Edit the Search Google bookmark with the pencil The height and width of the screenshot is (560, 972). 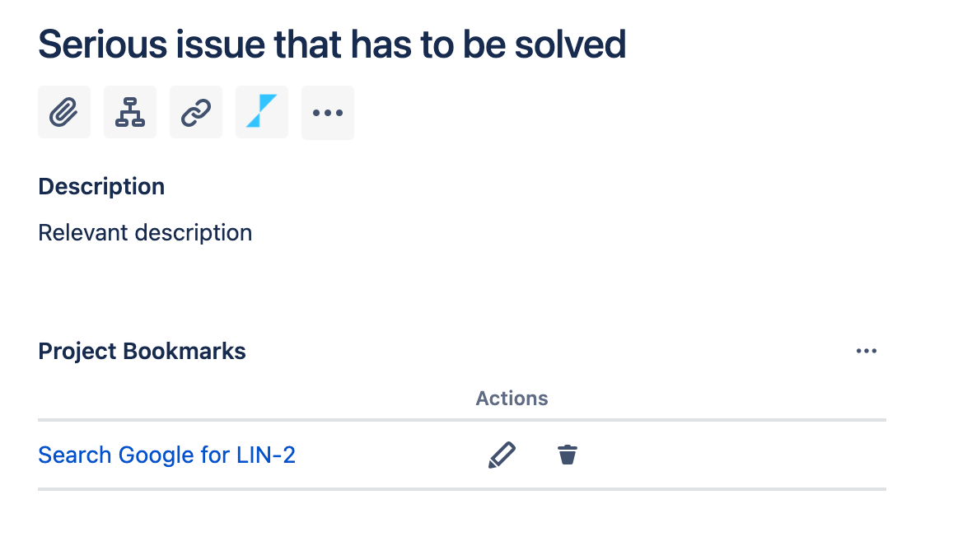(x=502, y=455)
